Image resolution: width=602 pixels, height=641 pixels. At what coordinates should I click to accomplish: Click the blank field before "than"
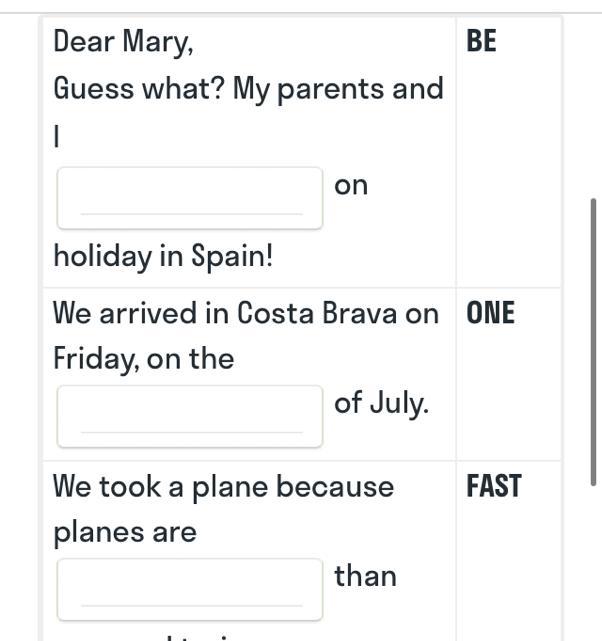click(190, 589)
